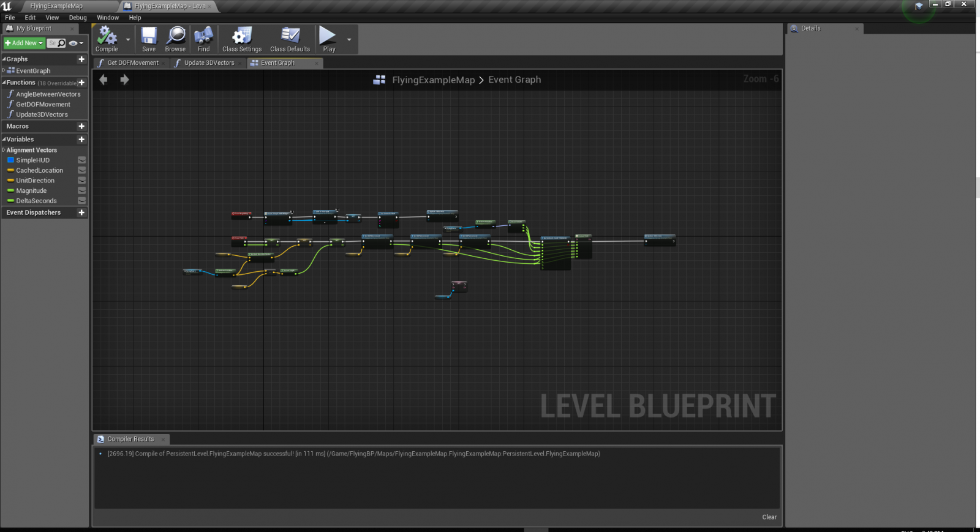Select the DeltaSeconds variable
Screen dimensions: 980x532
pyautogui.click(x=36, y=201)
